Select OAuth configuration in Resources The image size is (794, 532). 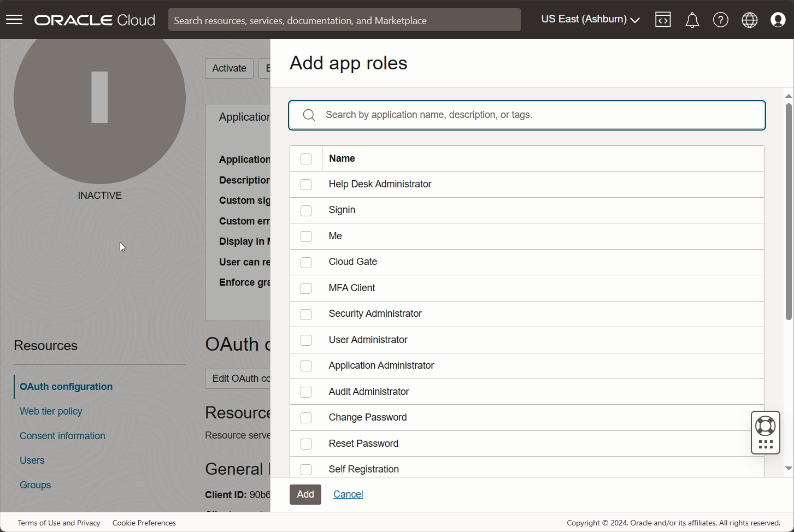pyautogui.click(x=66, y=386)
